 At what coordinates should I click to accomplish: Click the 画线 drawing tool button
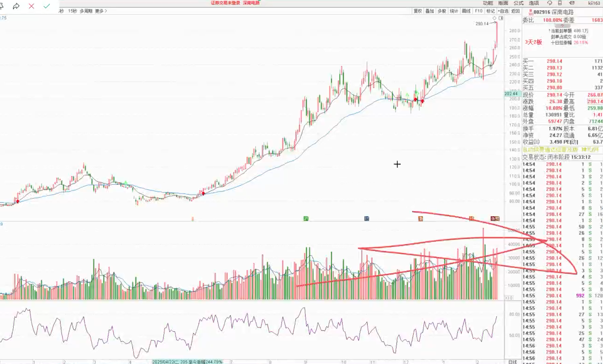click(x=466, y=11)
